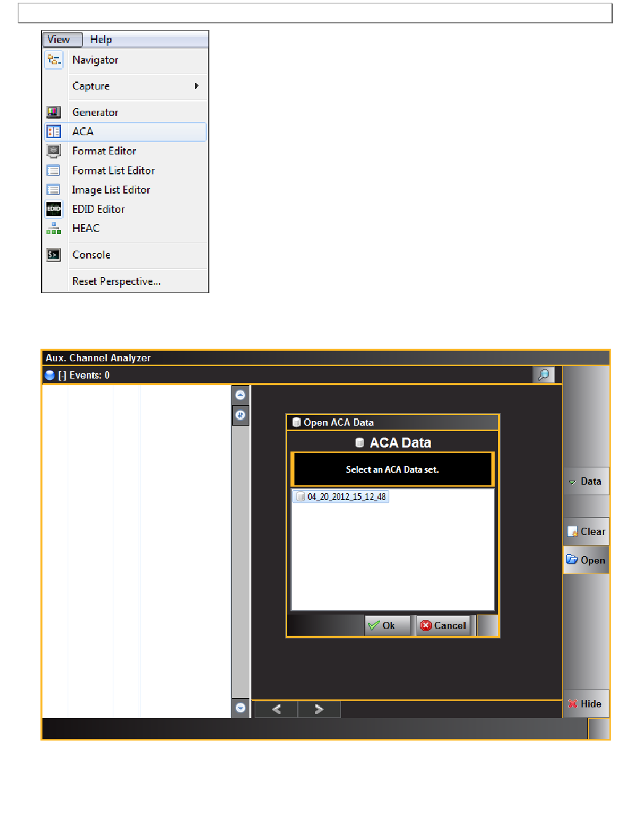The image size is (630, 840).
Task: Click the magnifier search icon in Analyzer
Action: click(x=543, y=375)
